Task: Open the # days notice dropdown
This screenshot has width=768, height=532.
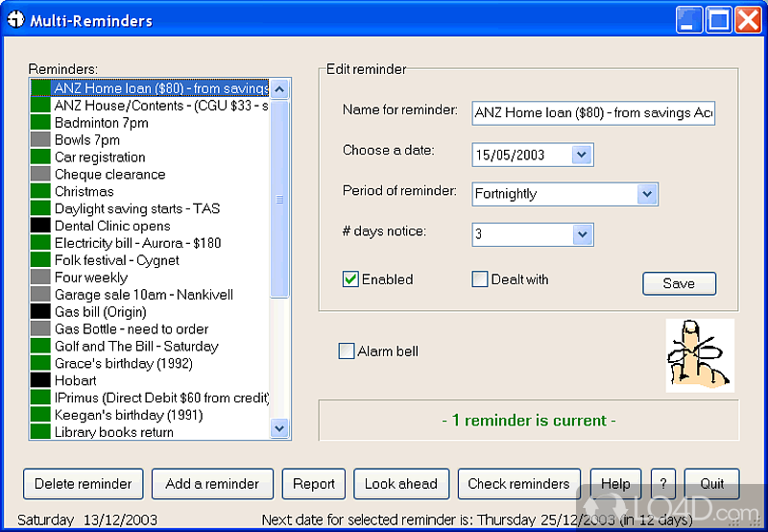Action: (583, 234)
